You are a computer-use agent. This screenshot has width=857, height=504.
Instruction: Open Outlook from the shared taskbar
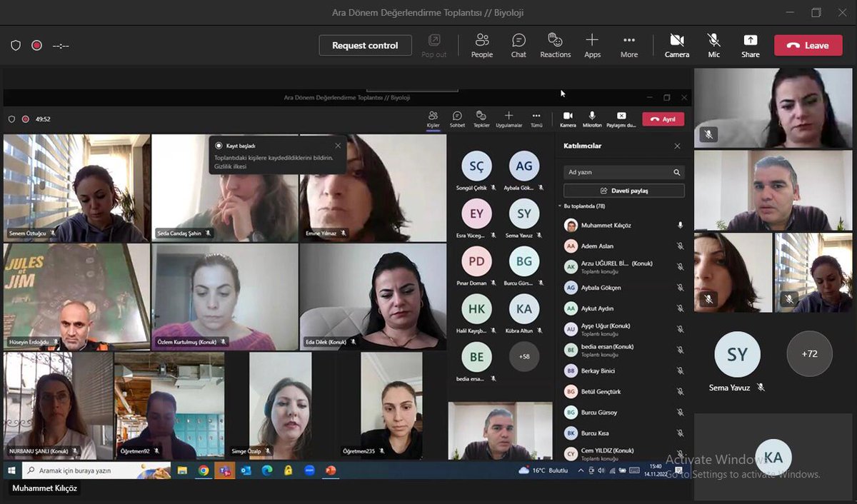[x=246, y=470]
